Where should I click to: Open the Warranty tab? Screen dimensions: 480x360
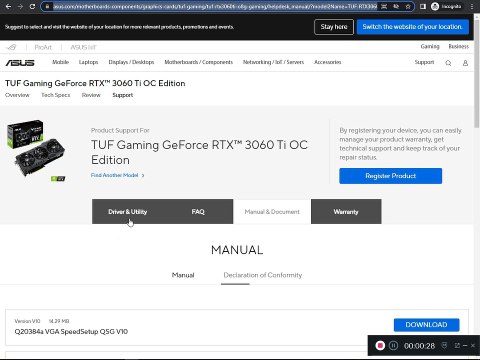click(x=346, y=212)
